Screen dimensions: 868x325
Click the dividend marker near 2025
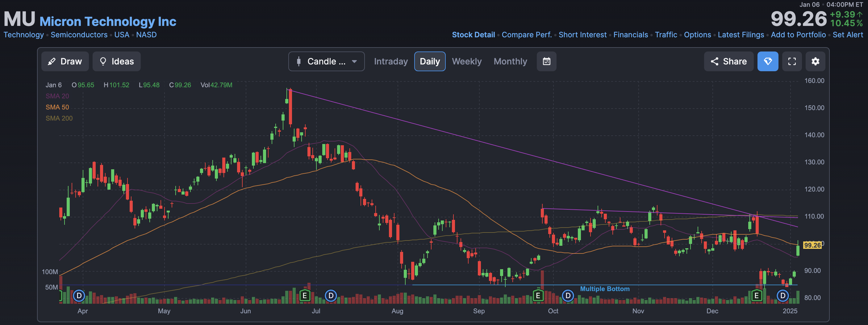coord(783,296)
